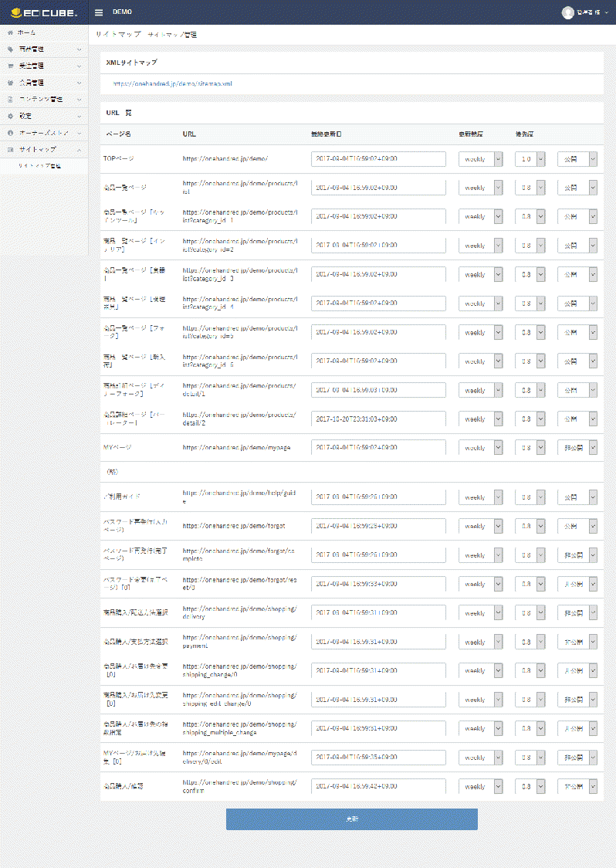Image resolution: width=616 pixels, height=868 pixels.
Task: Click the tag icon for 商品管理
Action: [x=10, y=49]
